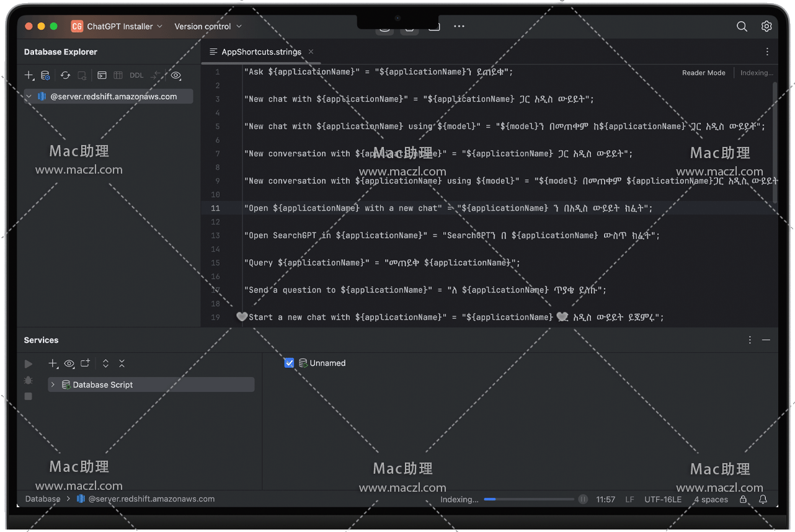This screenshot has width=795, height=532.
Task: Collapse the server.redshift.amazonaws.com tree node
Action: (29, 97)
